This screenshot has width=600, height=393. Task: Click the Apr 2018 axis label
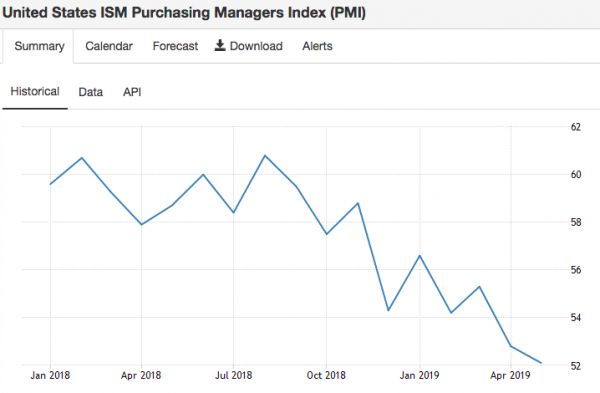pos(141,375)
